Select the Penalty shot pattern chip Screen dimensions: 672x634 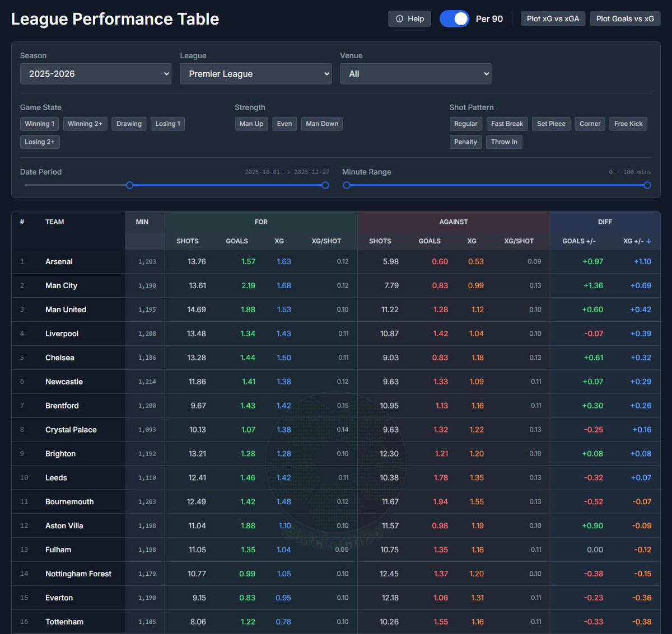coord(465,142)
